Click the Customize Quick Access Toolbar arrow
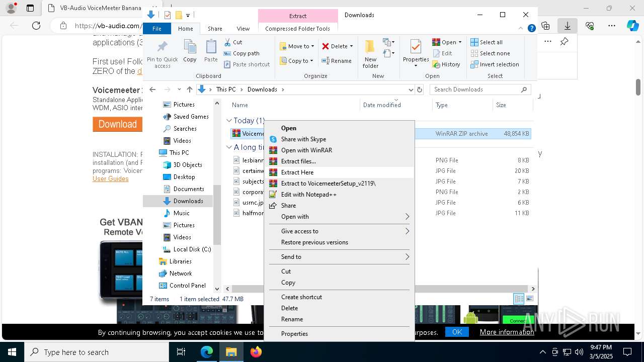 tap(188, 15)
